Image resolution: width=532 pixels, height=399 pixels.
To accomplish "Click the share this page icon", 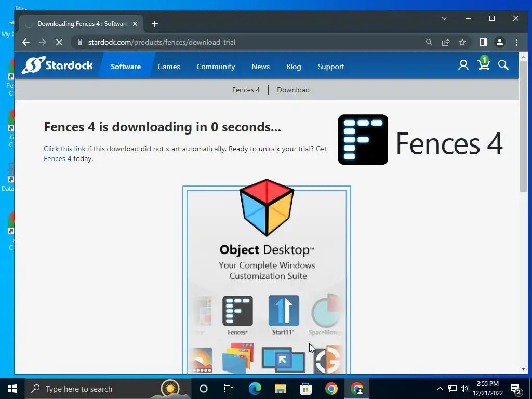I will coord(445,42).
